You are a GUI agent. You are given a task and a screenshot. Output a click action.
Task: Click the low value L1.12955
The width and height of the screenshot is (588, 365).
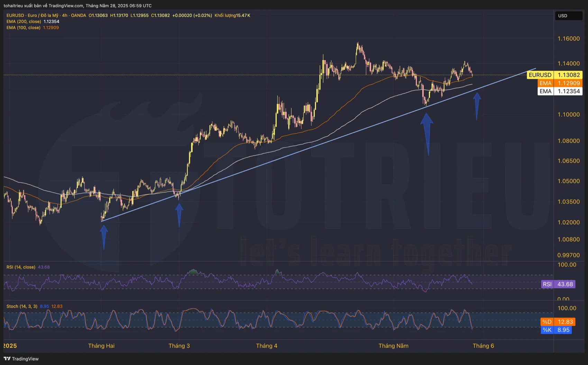click(139, 15)
